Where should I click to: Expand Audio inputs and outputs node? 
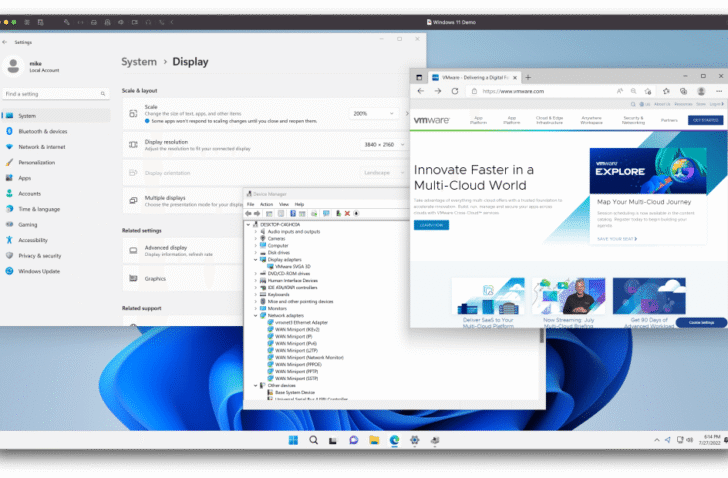click(255, 232)
